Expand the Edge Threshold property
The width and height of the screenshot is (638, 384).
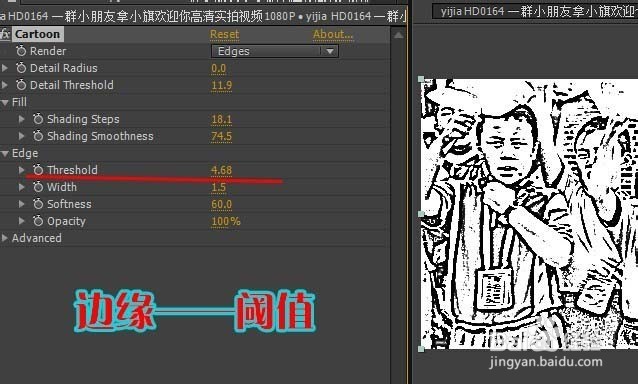(x=22, y=170)
